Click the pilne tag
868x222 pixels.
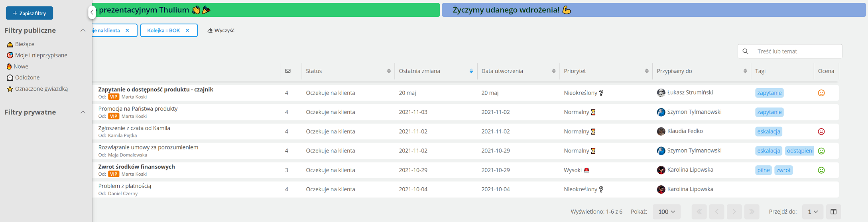[x=764, y=170]
